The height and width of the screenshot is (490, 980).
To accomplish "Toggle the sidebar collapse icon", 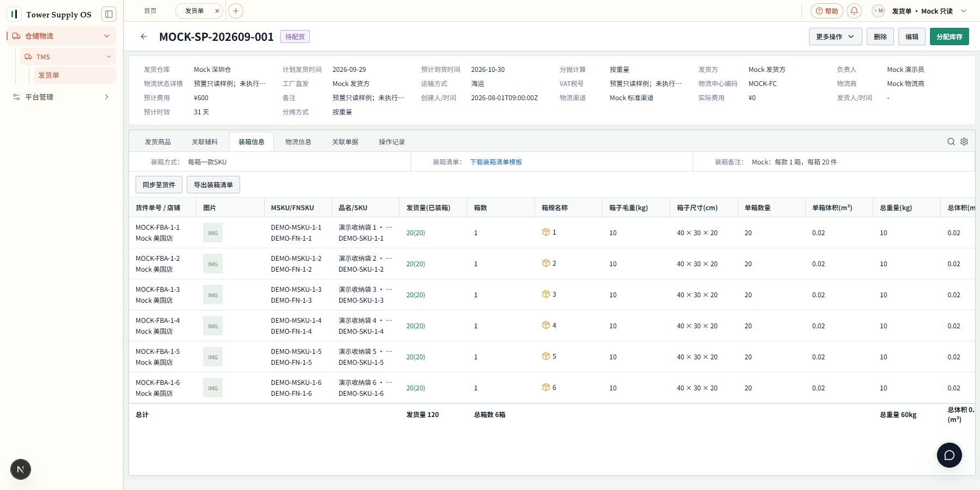I will click(109, 14).
